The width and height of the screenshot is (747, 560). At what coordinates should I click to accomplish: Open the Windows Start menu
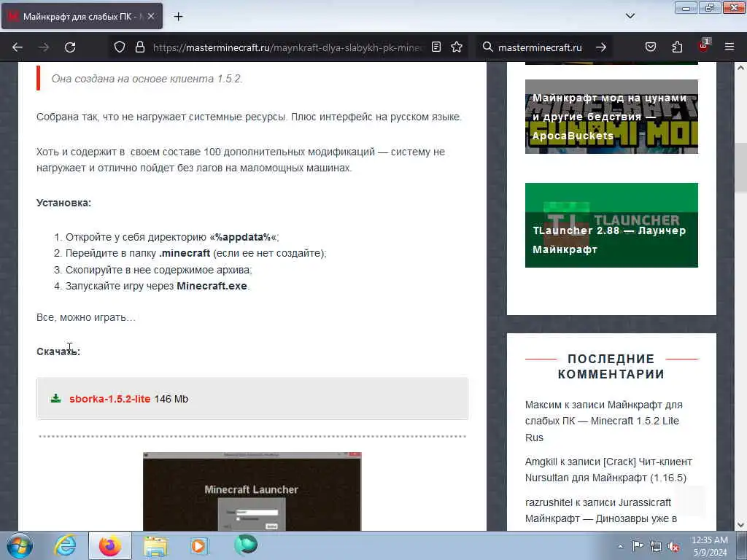(20, 545)
